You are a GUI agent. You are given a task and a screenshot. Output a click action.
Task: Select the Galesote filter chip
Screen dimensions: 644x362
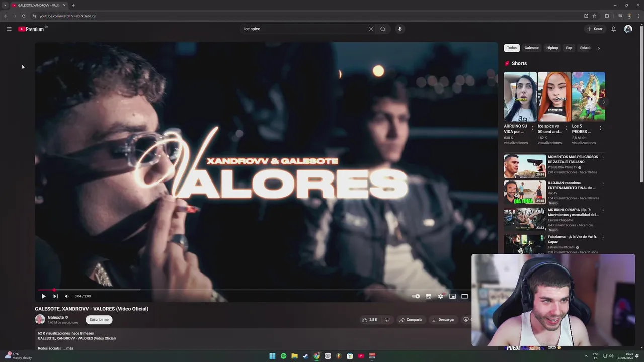point(531,48)
